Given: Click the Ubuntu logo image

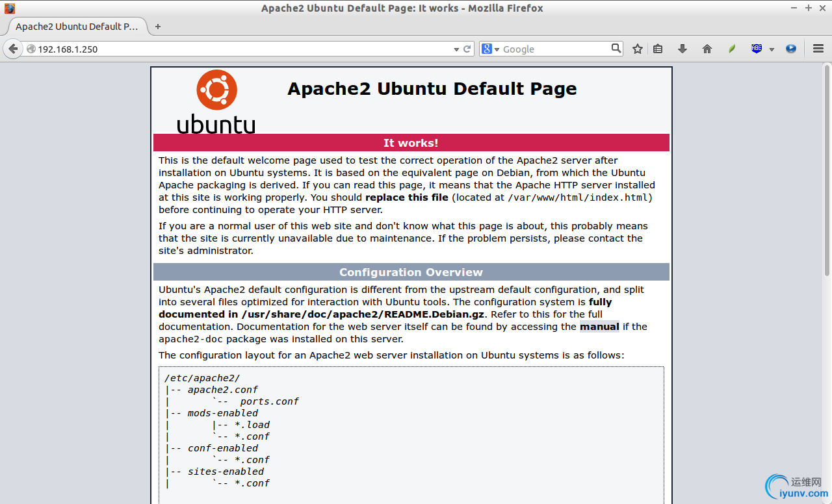Looking at the screenshot, I should tap(216, 101).
